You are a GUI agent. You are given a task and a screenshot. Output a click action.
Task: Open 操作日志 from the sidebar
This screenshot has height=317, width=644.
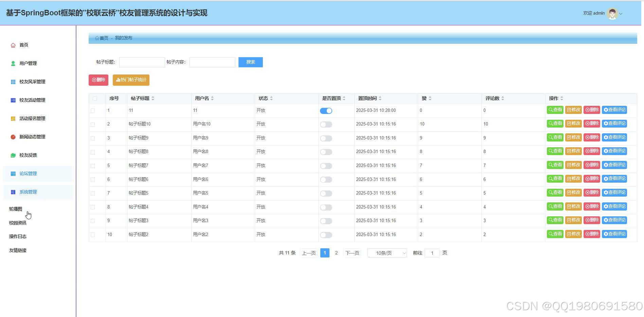click(18, 236)
